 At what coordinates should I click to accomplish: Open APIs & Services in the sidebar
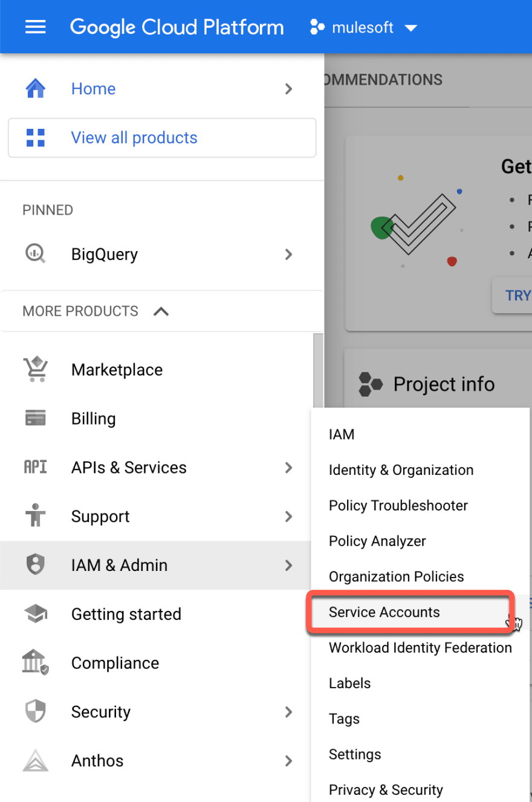tap(129, 468)
